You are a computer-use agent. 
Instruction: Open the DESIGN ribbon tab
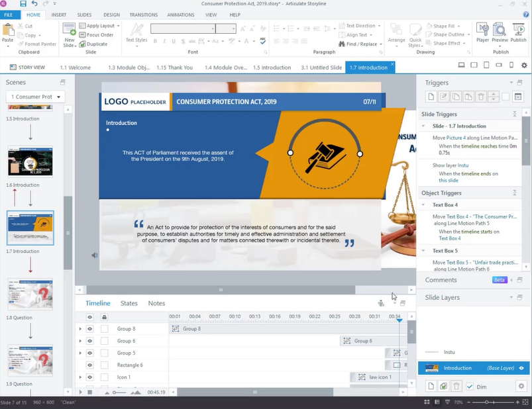(111, 15)
